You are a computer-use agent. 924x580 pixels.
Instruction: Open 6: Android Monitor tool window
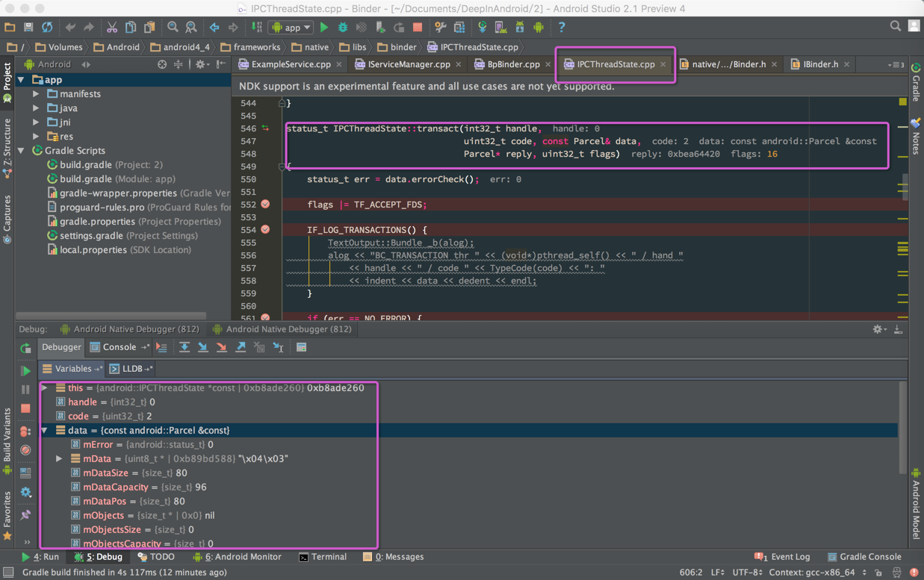(x=237, y=557)
